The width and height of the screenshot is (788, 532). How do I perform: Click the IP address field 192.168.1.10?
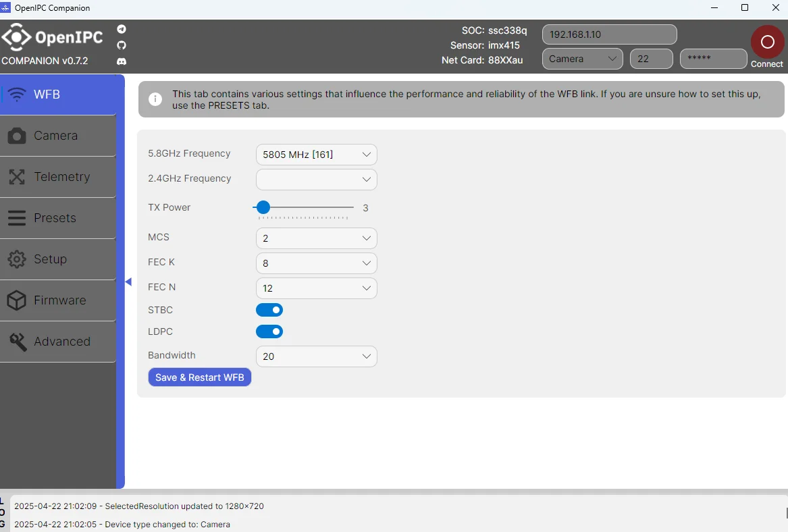tap(609, 34)
